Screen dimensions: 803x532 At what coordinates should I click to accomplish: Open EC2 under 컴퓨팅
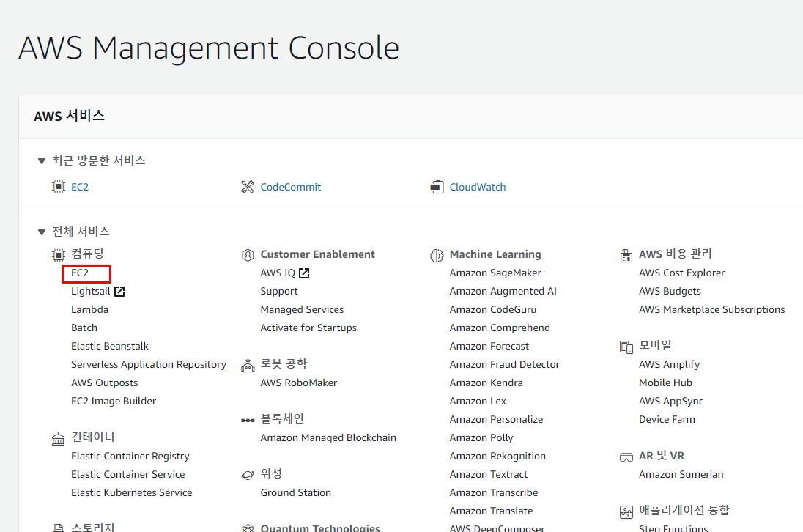(80, 273)
